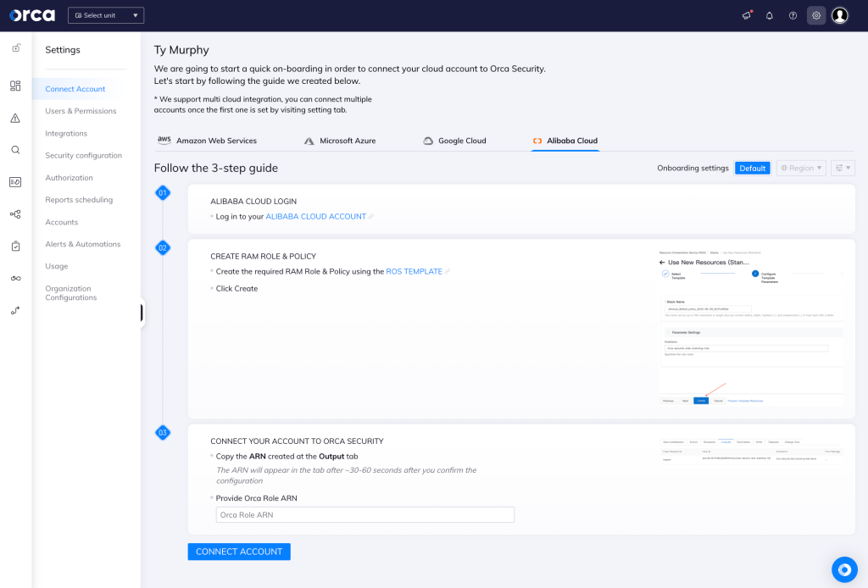Viewport: 868px width, 588px height.
Task: Click the 'Onboarding settings' label
Action: click(693, 168)
